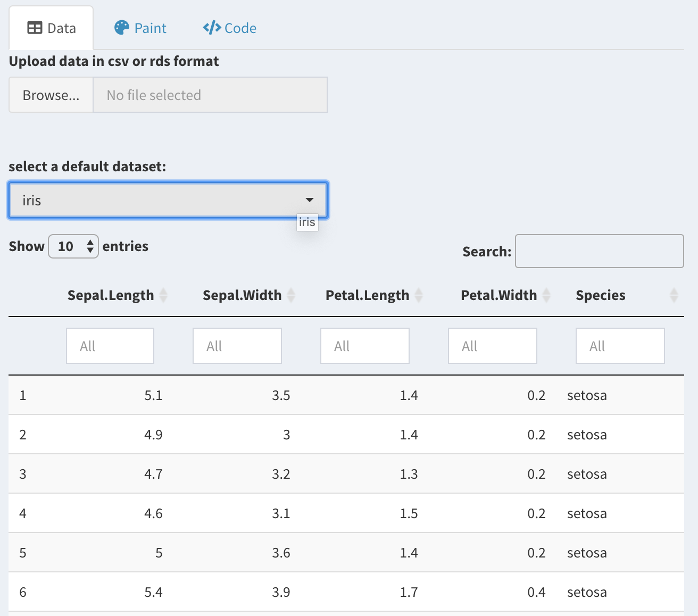Screen dimensions: 698x616
Task: Sort by Petal.Width using arrow icon
Action: (x=546, y=295)
